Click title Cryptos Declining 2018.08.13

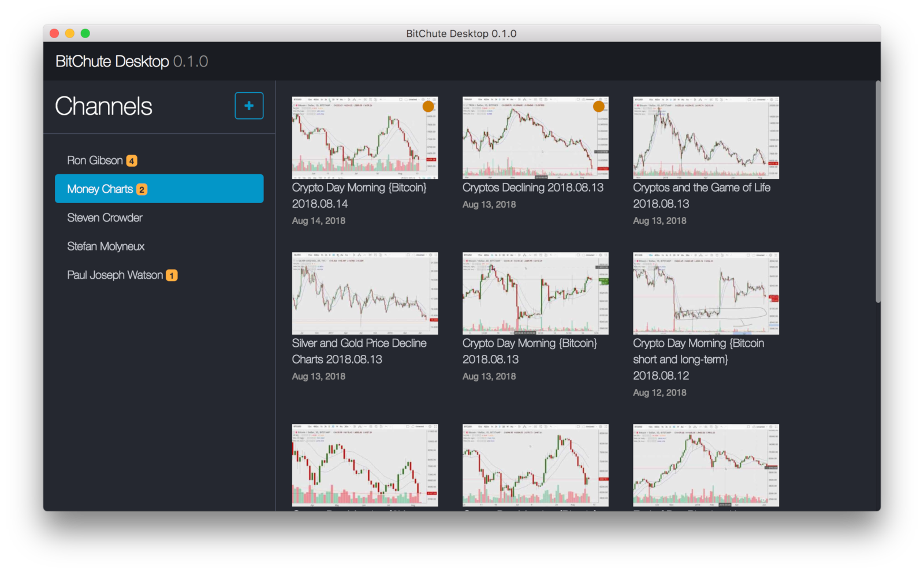coord(533,188)
